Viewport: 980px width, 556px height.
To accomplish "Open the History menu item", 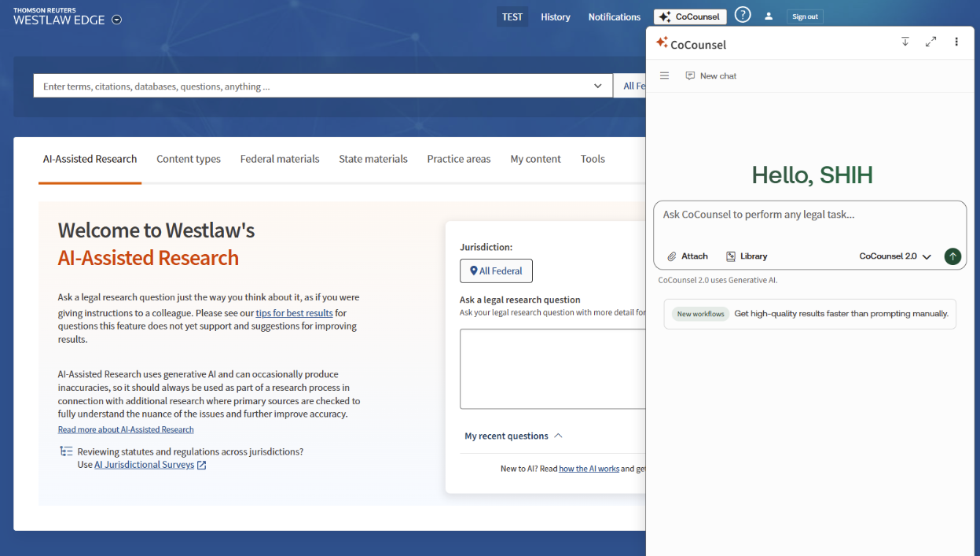I will [x=555, y=17].
